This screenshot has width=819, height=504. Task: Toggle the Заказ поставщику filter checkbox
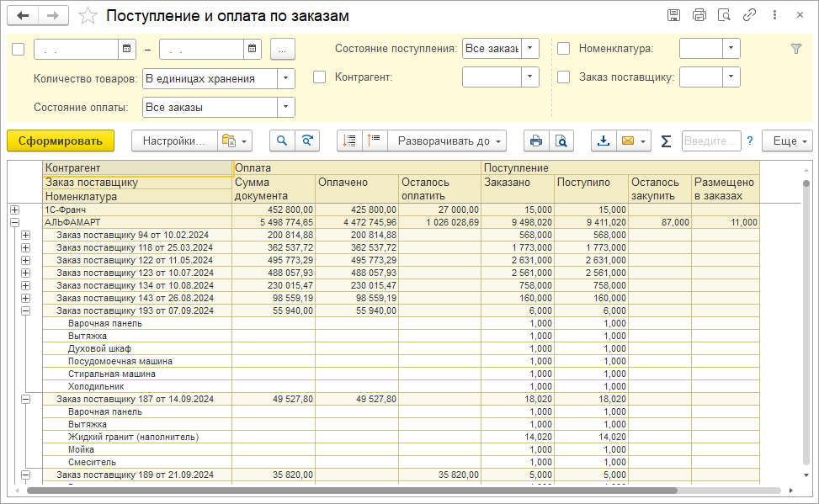coord(564,77)
